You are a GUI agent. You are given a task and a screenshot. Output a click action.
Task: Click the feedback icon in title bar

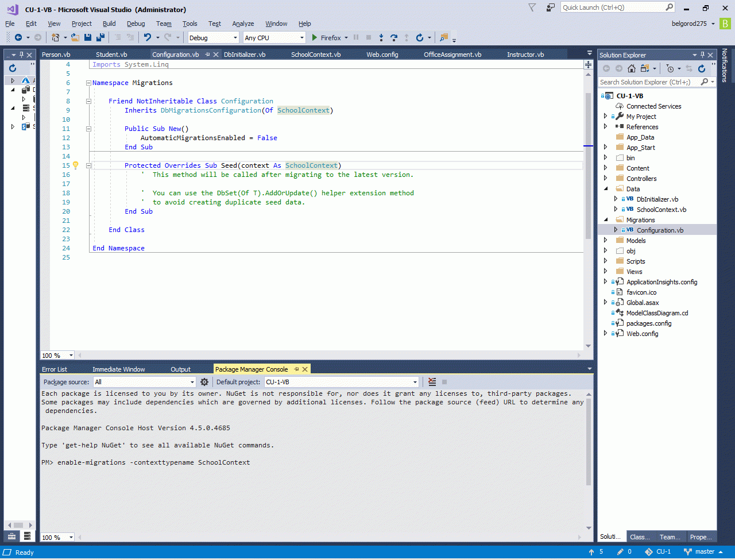551,7
